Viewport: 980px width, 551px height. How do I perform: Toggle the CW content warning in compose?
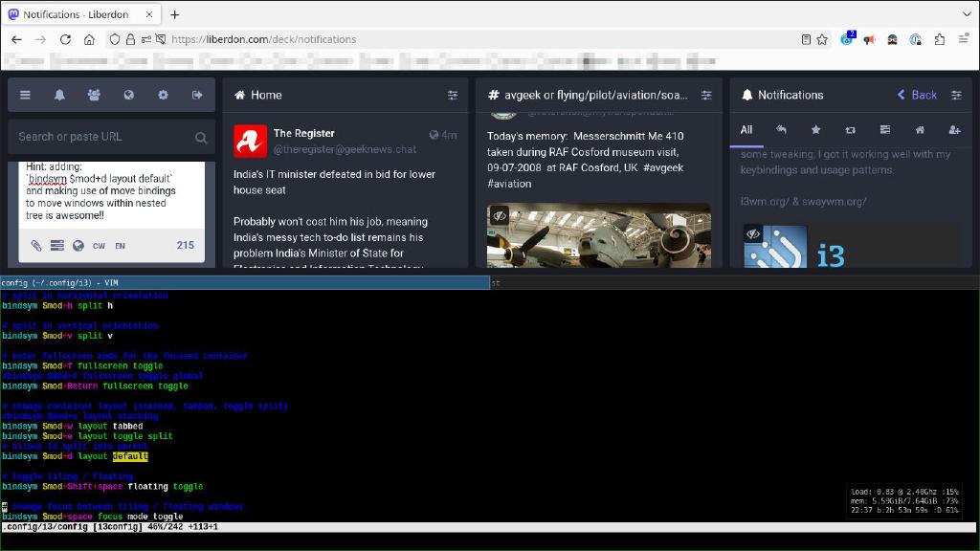pyautogui.click(x=100, y=246)
